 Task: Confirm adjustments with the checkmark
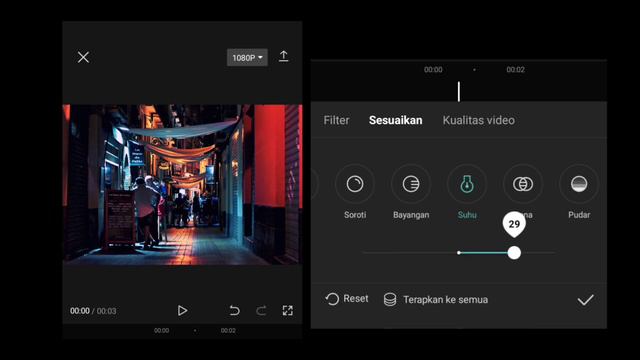(x=585, y=300)
